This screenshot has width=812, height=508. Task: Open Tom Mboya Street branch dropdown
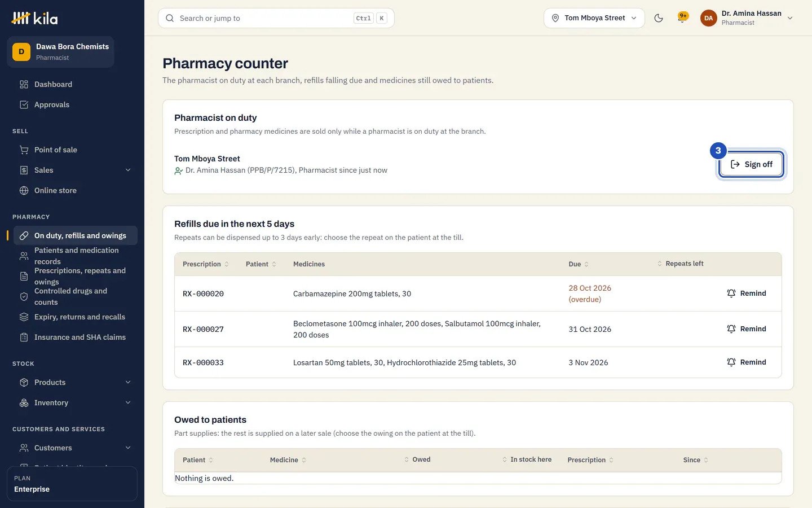[594, 18]
